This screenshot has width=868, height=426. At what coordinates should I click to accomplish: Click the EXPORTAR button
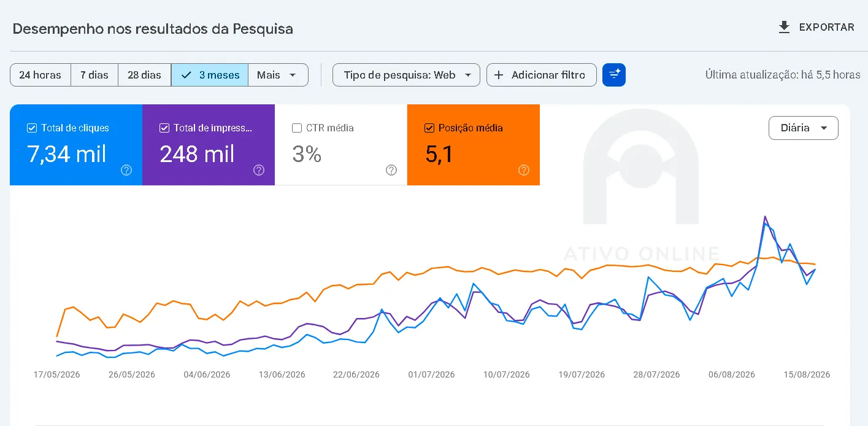pyautogui.click(x=816, y=28)
